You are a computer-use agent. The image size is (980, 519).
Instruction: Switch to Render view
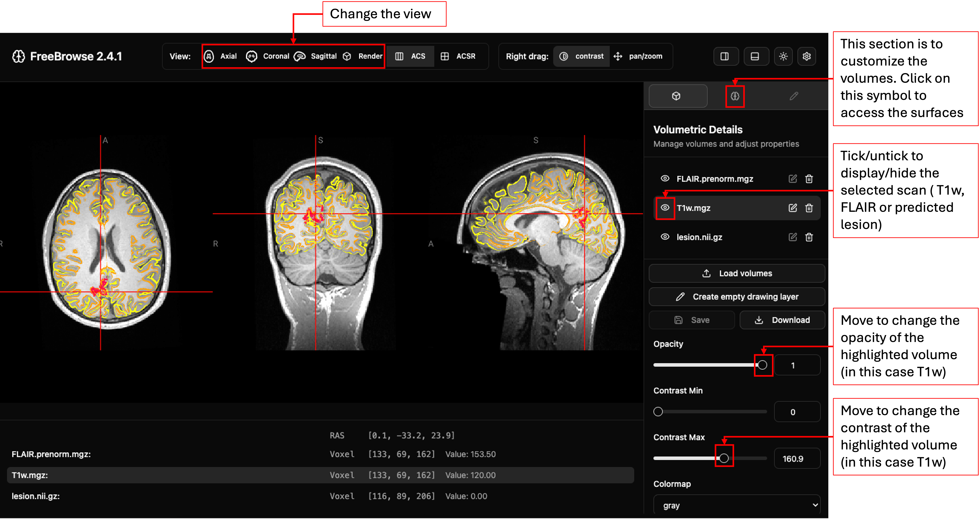click(x=363, y=56)
